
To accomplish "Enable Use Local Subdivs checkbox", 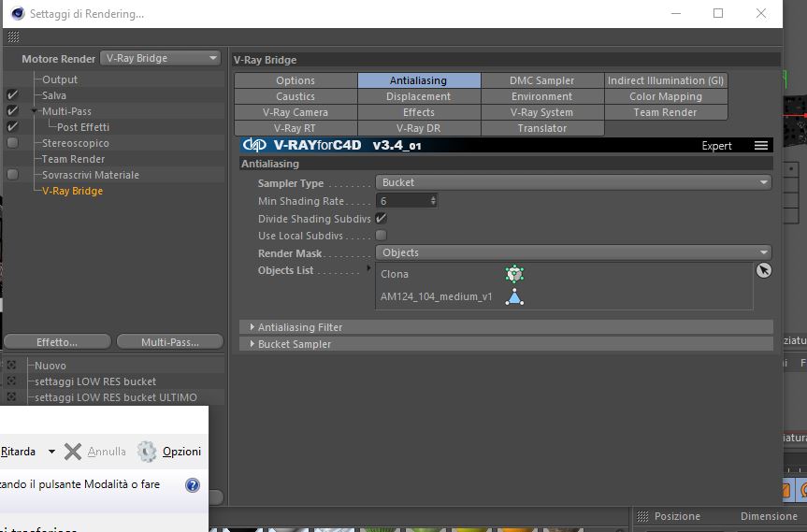I will pos(381,236).
